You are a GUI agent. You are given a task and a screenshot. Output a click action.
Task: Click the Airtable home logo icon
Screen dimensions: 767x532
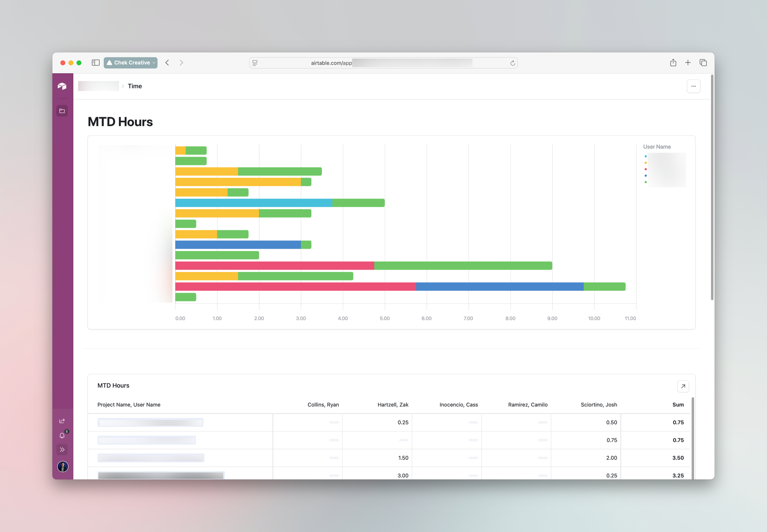62,86
